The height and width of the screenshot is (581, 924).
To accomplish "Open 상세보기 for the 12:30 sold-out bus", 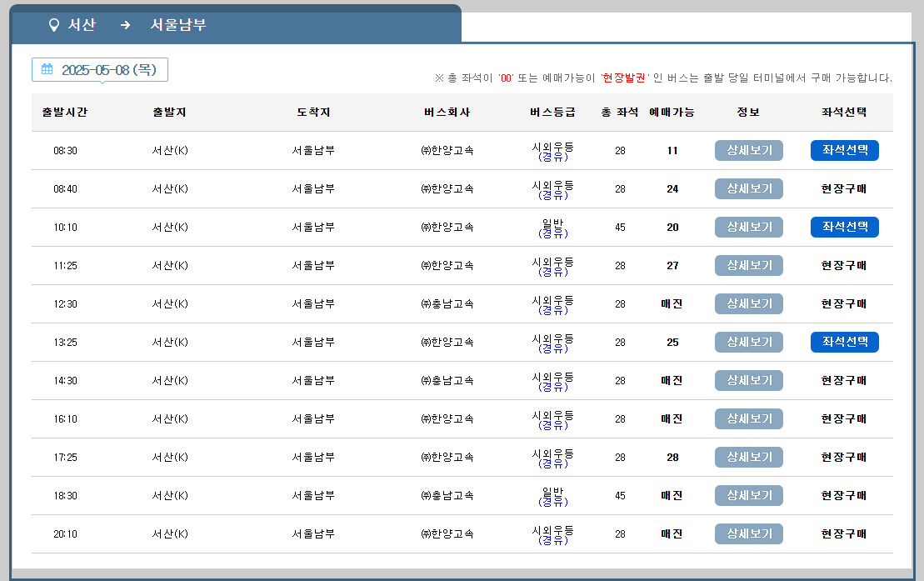I will click(x=747, y=303).
